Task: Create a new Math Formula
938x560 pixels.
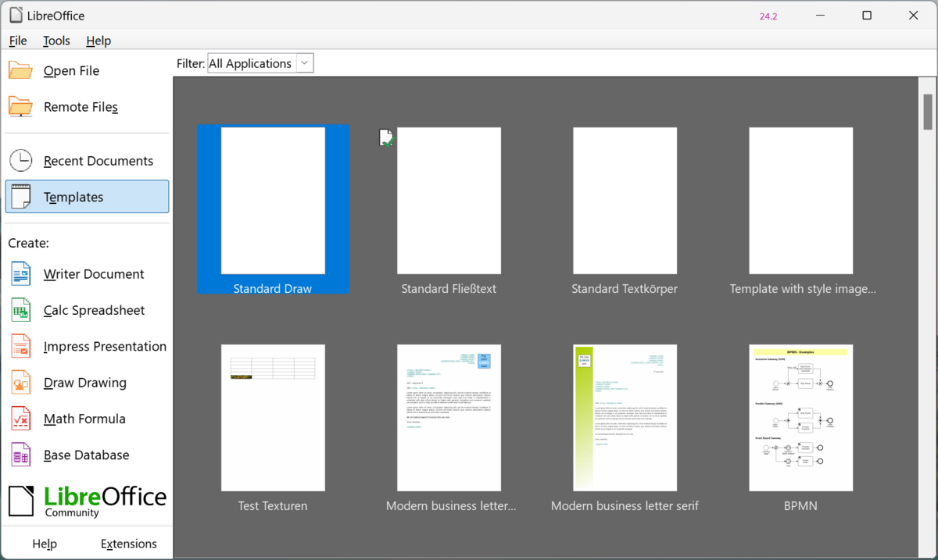Action: [87, 419]
